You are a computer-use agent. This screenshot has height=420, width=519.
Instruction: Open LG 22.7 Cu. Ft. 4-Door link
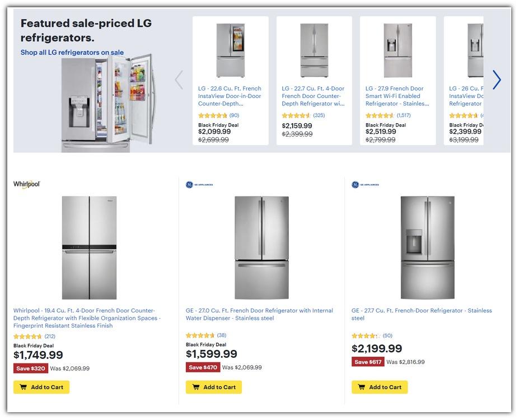point(313,96)
